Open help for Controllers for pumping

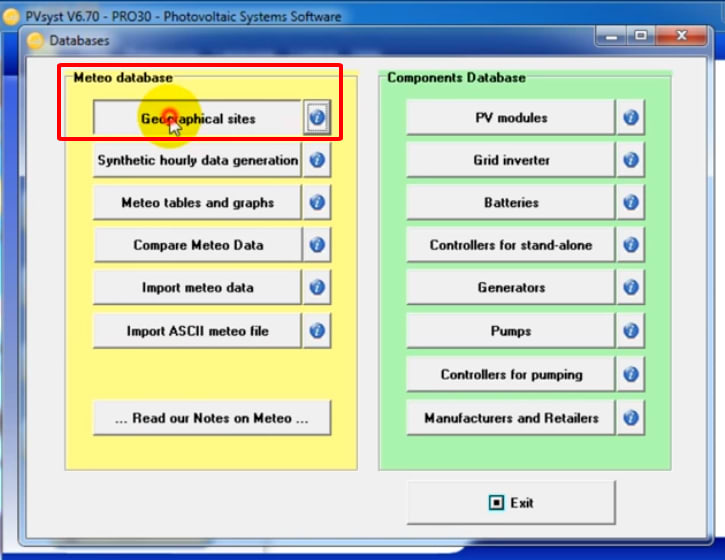coord(631,374)
